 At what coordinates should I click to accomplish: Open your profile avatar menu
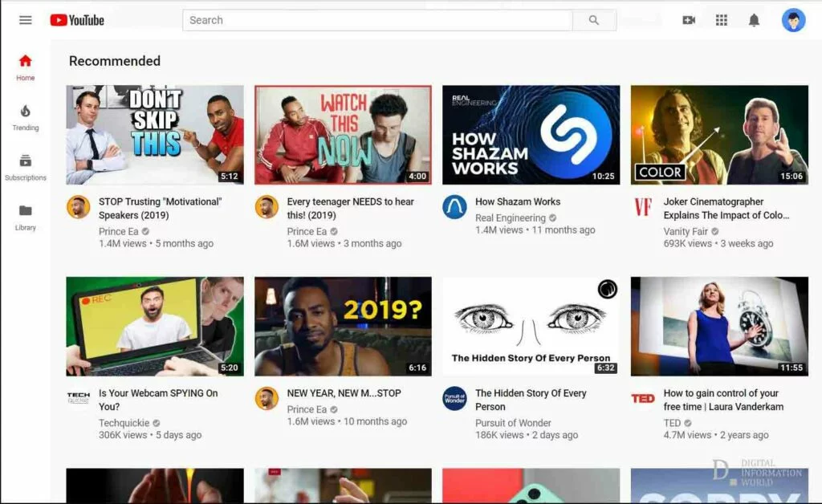pos(792,19)
